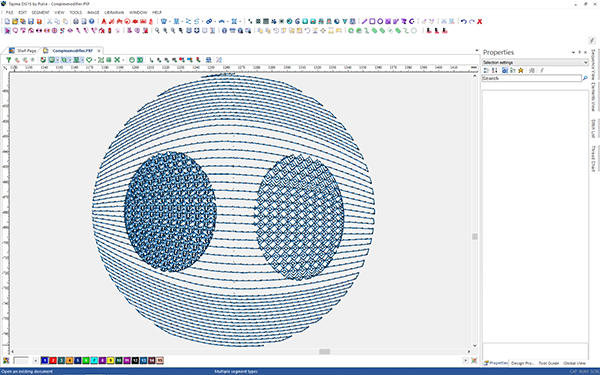Select blue thread color 1

[x=45, y=360]
